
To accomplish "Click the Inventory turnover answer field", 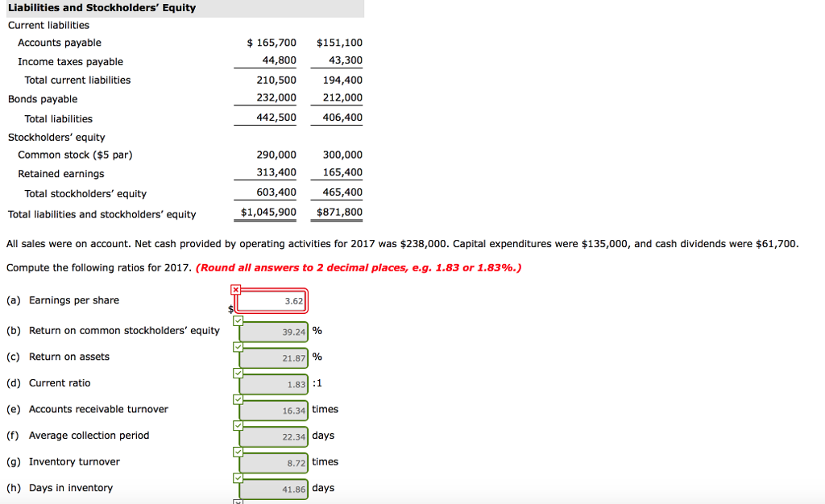I will click(x=273, y=463).
